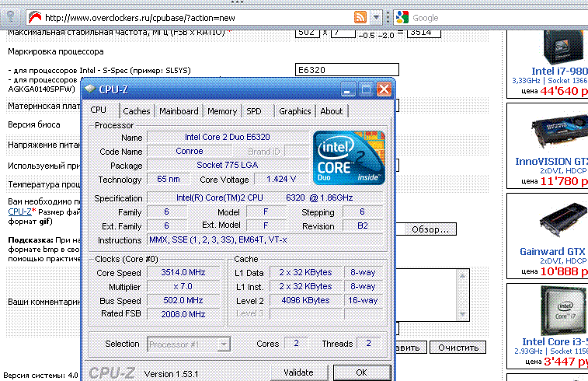Click the Google search input field
The height and width of the screenshot is (381, 588).
tap(499, 18)
